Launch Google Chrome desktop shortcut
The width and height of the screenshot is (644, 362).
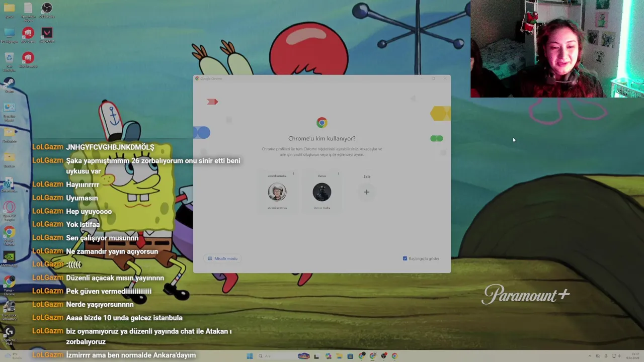tap(9, 235)
